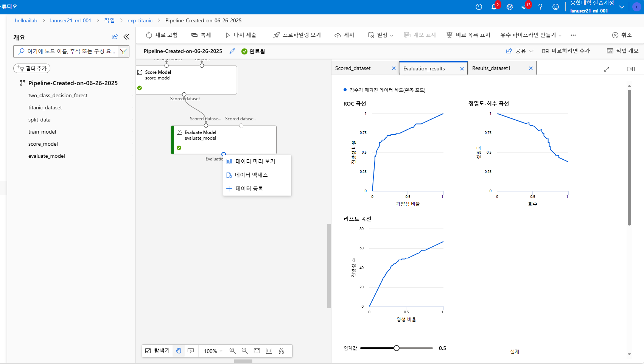
Task: Open the notifications bell
Action: [494, 6]
